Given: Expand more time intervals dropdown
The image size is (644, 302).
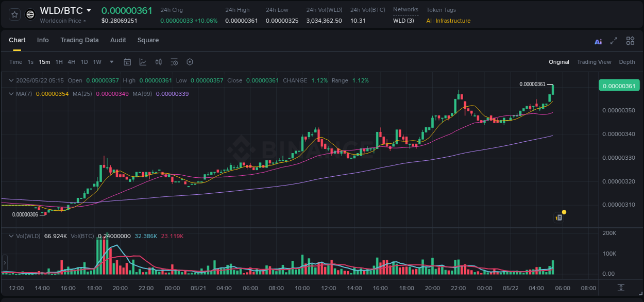Looking at the screenshot, I should [x=111, y=62].
